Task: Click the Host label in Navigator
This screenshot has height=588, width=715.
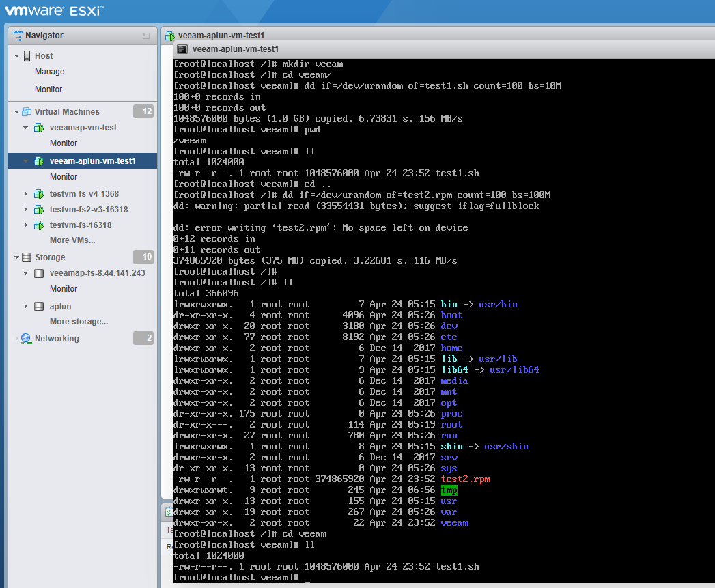Action: pyautogui.click(x=44, y=55)
